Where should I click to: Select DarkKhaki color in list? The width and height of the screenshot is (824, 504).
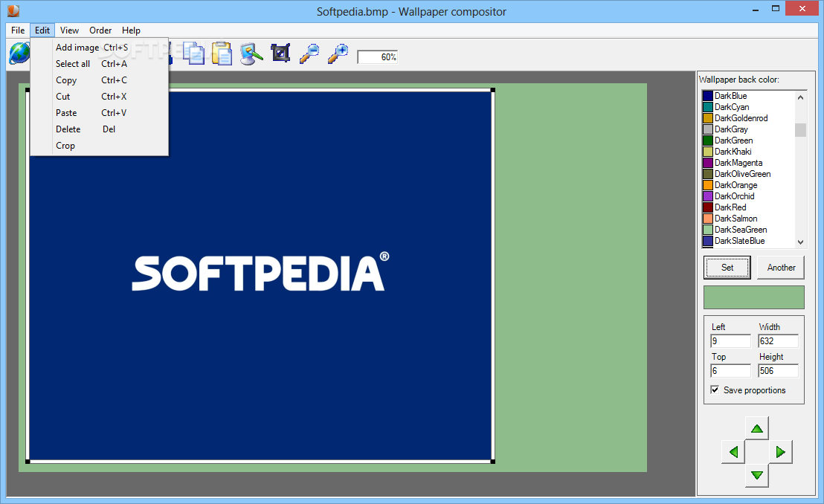pyautogui.click(x=748, y=152)
